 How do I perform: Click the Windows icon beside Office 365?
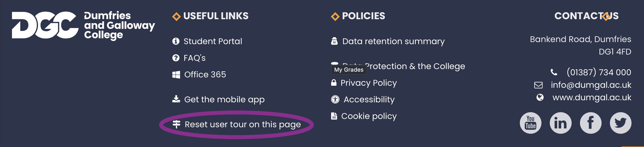pyautogui.click(x=176, y=75)
